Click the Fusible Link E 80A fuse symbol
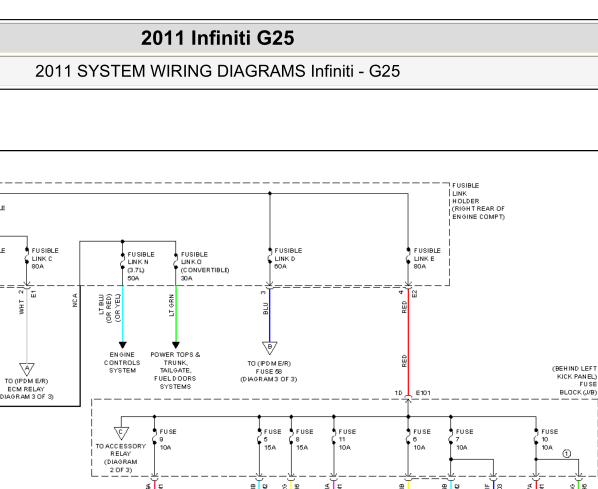The width and height of the screenshot is (598, 489). coord(408,258)
